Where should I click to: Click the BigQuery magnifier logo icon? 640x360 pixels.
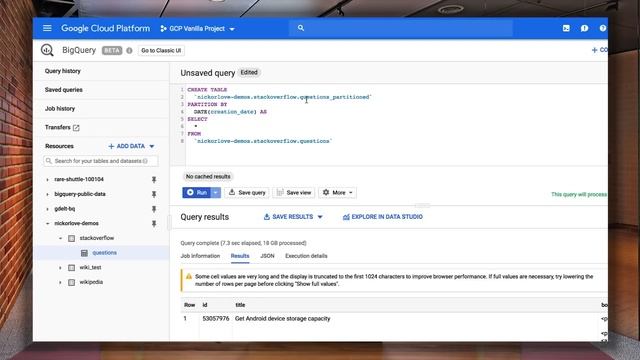[x=47, y=50]
